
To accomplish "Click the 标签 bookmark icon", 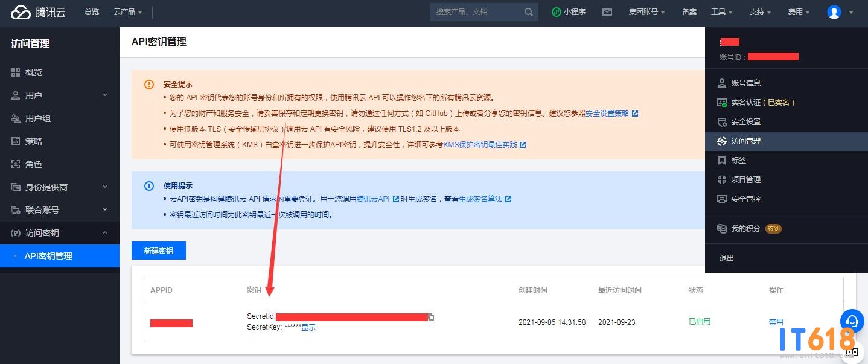I will click(x=721, y=161).
